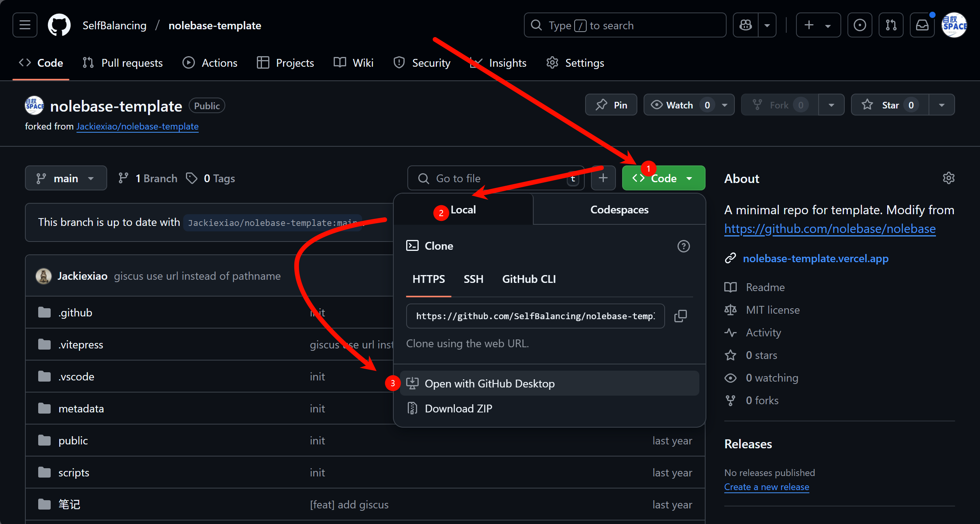Select the HTTPS clone option
The width and height of the screenshot is (980, 524).
(x=428, y=279)
